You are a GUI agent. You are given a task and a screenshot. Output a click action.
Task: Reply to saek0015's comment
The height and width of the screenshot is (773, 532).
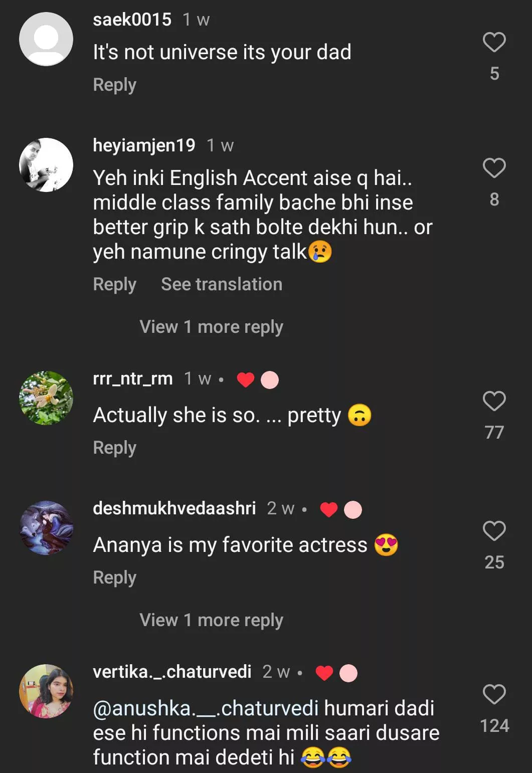tap(114, 85)
